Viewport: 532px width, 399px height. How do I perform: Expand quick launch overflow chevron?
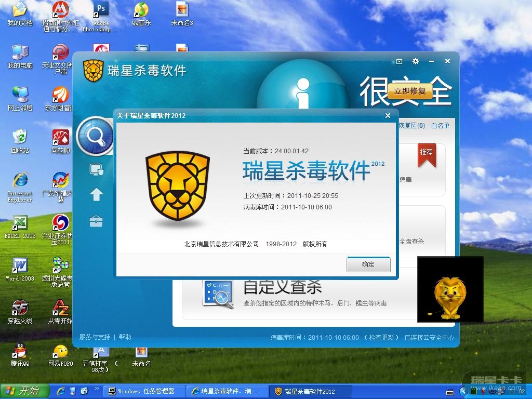click(x=97, y=389)
